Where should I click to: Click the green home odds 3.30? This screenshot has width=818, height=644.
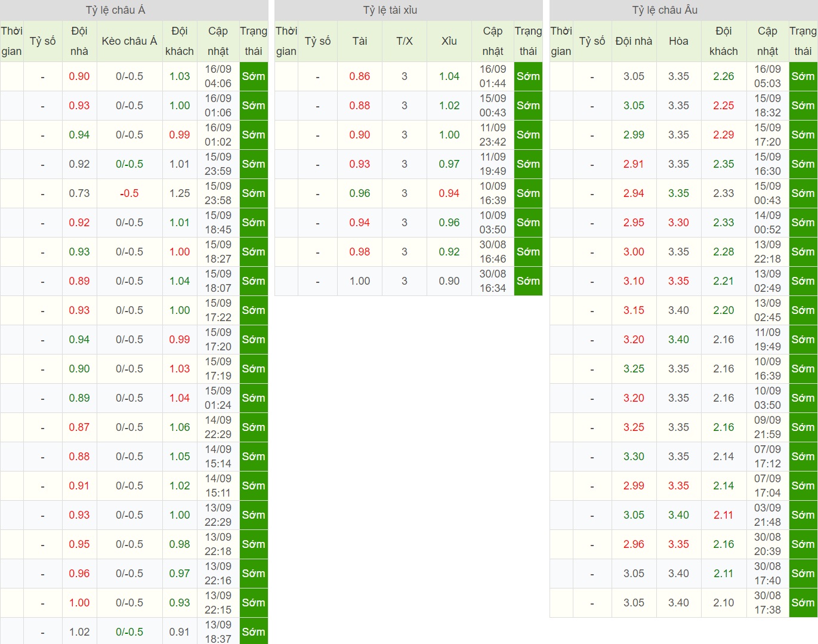tap(634, 457)
